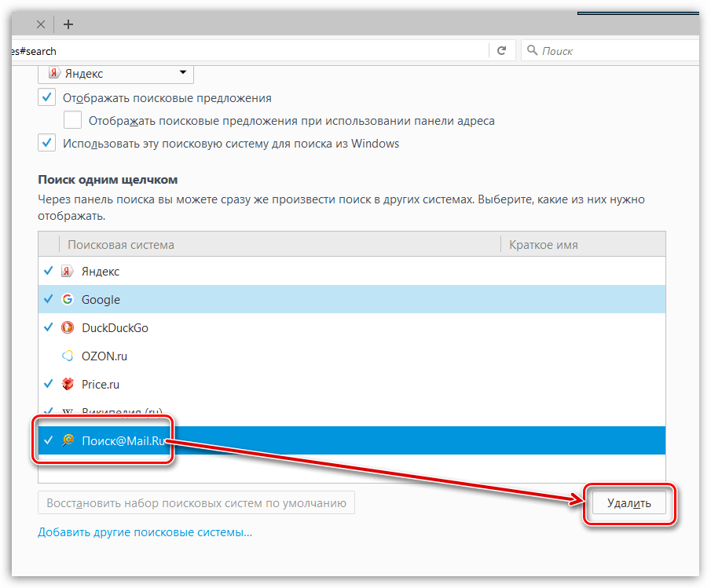Click the 'Краткое имя' column header
Screen dimensions: 711x588
point(583,245)
